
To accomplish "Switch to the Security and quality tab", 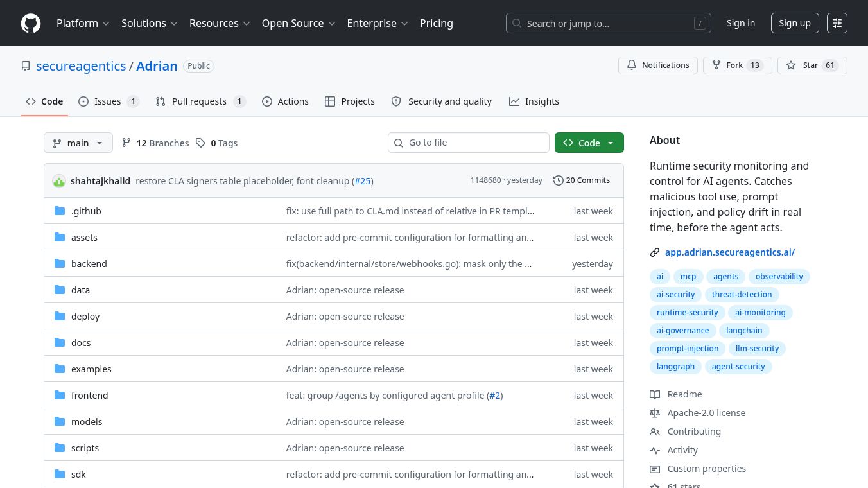I will [442, 101].
